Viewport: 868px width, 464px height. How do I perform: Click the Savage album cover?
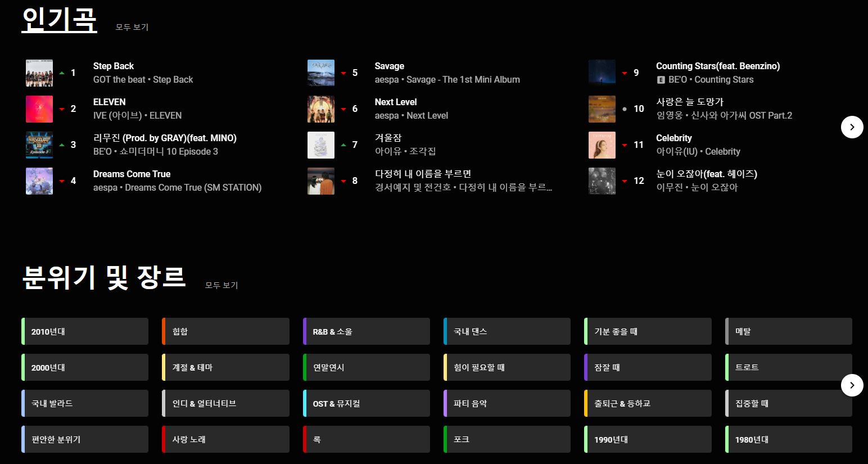coord(321,73)
